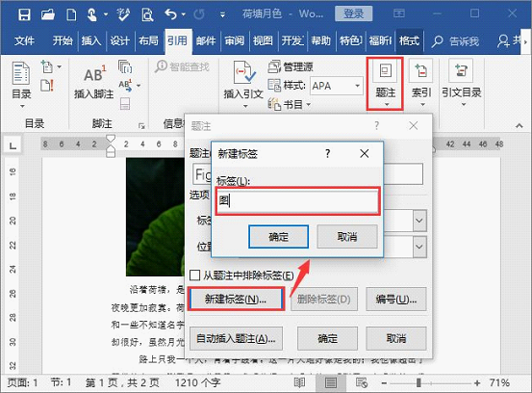Screen dimensions: 532x393
Task: Switch to the 布局 tab
Action: pos(148,41)
